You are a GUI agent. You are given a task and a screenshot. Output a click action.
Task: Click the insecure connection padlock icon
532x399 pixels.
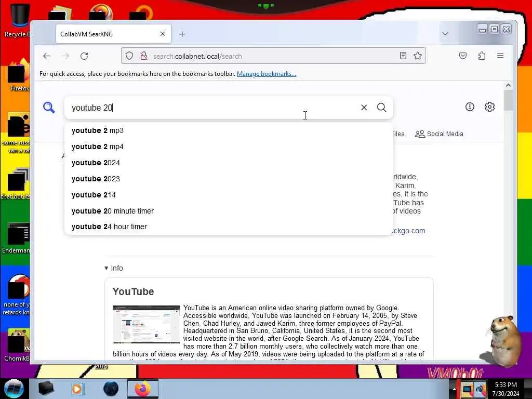click(x=144, y=56)
